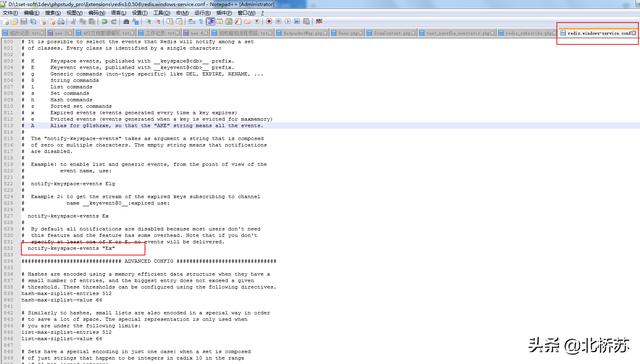
Task: Click the Cut scissors toolbar icon
Action: pos(73,22)
